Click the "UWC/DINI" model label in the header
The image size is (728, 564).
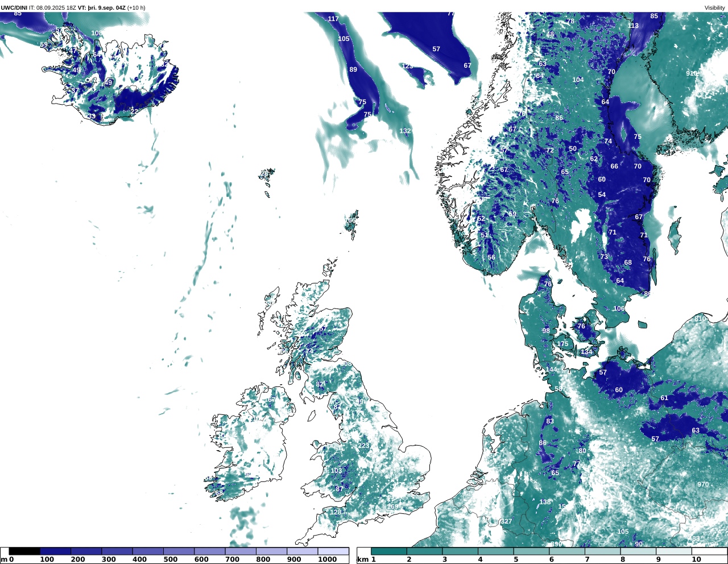pos(14,8)
